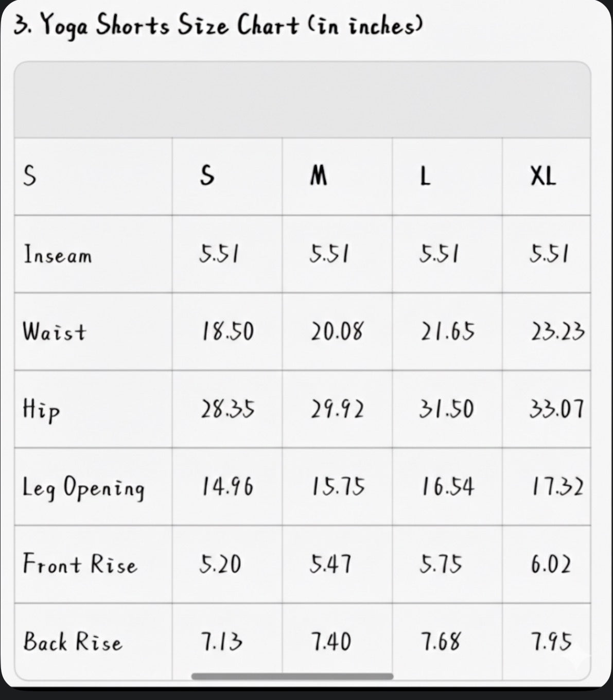Screen dimensions: 613x700
Task: Click the 18.50 waist value cell
Action: coord(227,332)
